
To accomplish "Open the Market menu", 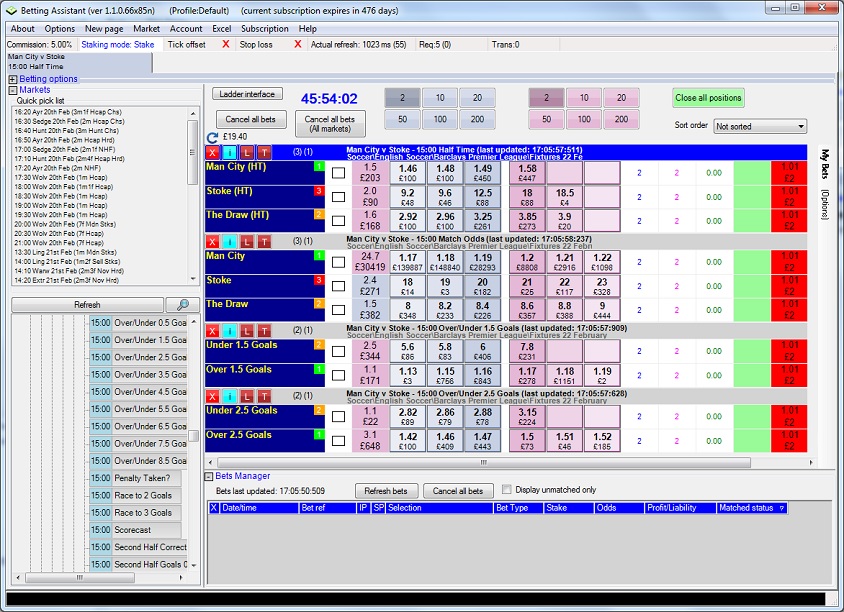I will click(x=146, y=29).
